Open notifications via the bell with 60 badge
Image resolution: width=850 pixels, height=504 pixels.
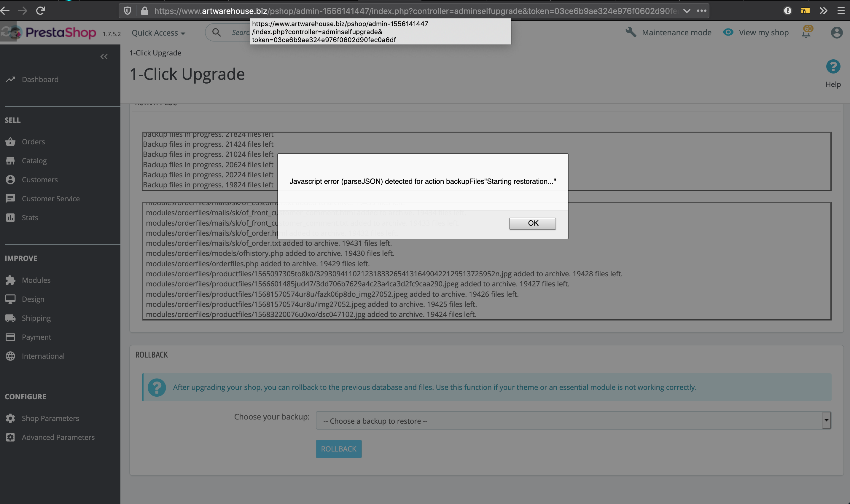pyautogui.click(x=806, y=33)
